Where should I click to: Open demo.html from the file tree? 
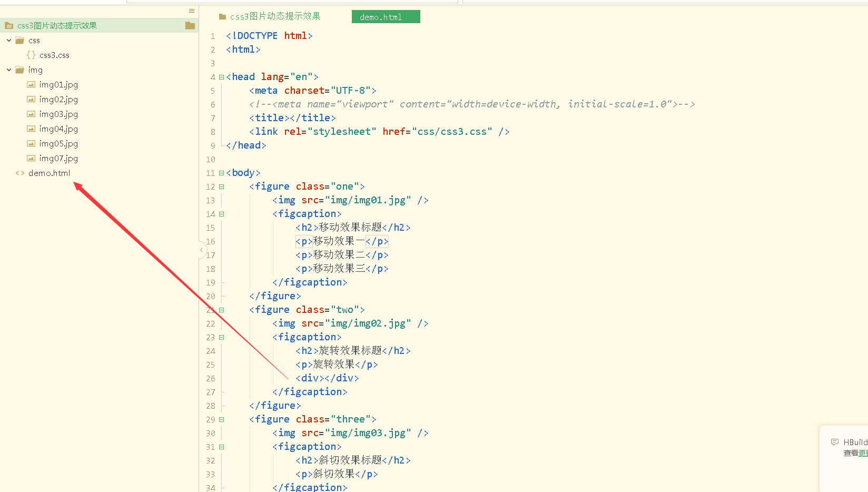[x=49, y=173]
